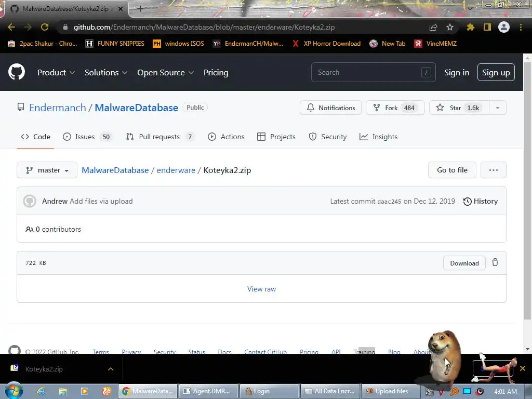The height and width of the screenshot is (399, 532).
Task: Open the EndermanCH/Malw... bookmark
Action: point(248,44)
